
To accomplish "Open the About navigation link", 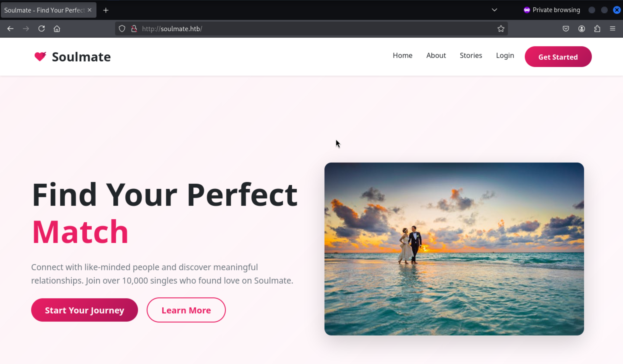I will pyautogui.click(x=436, y=55).
